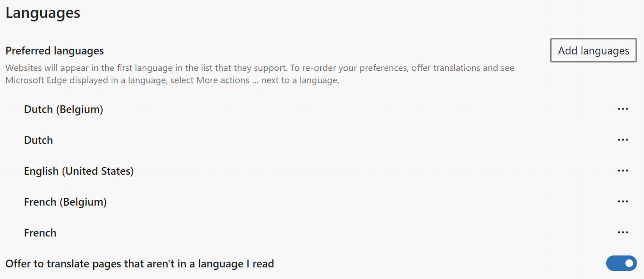Image resolution: width=644 pixels, height=279 pixels.
Task: Click the Preferred languages section title
Action: click(55, 51)
